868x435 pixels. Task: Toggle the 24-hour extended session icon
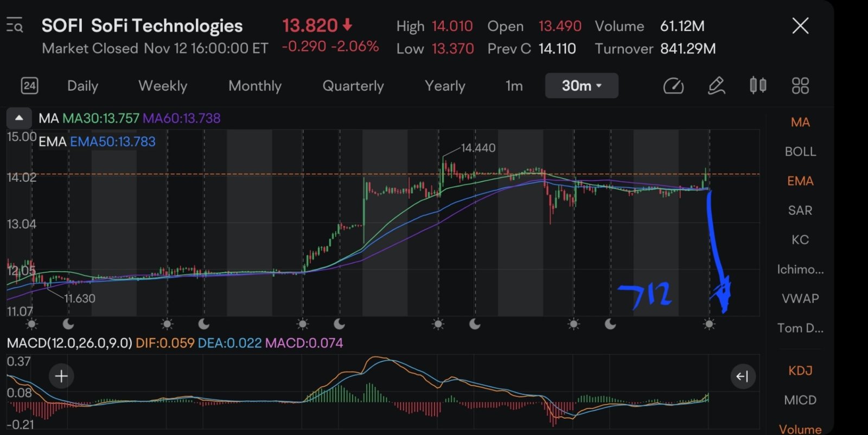pyautogui.click(x=29, y=86)
